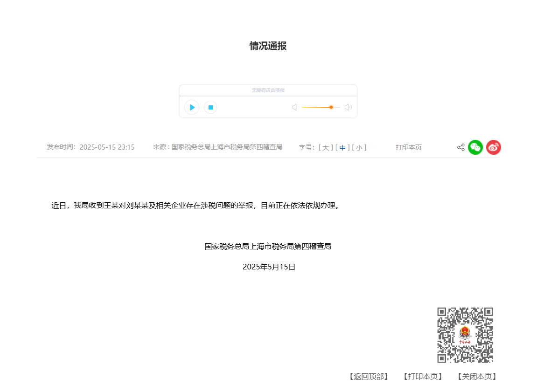The image size is (544, 392).
Task: Open the share icon
Action: (461, 147)
